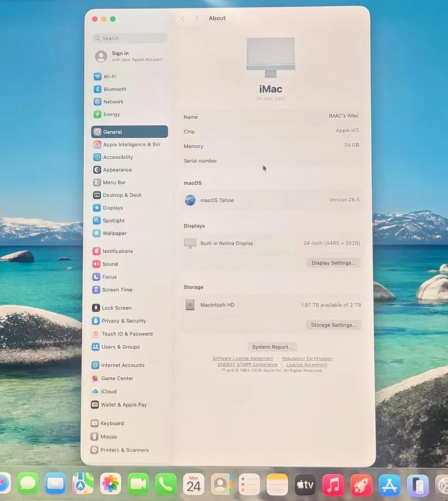Open Notes from the Dock
The height and width of the screenshot is (501, 448).
coord(277,484)
